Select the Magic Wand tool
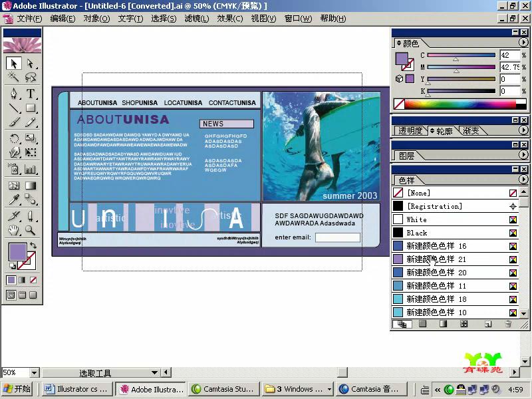 14,77
